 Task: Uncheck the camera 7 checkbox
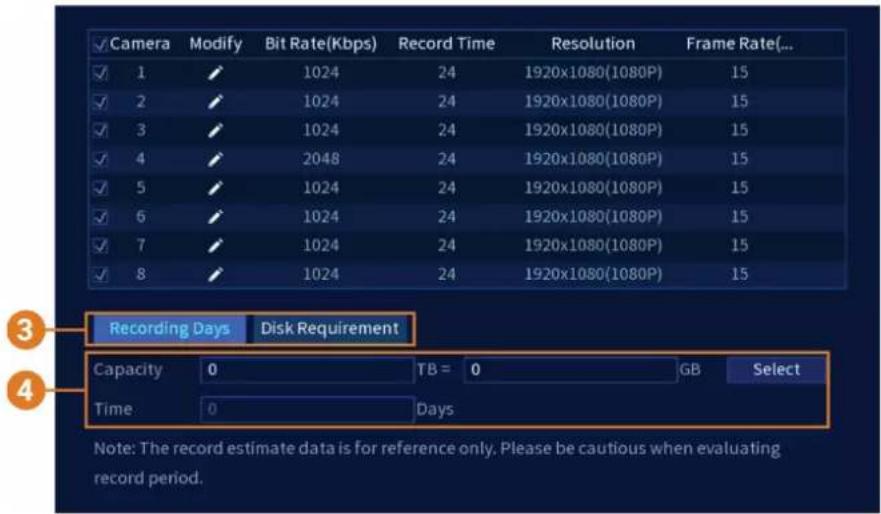coord(99,245)
